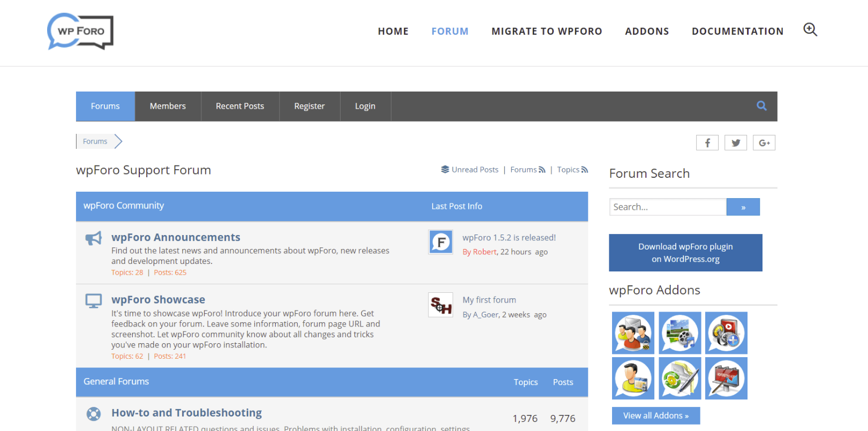Viewport: 868px width, 431px height.
Task: Click View all Addons button
Action: 656,415
